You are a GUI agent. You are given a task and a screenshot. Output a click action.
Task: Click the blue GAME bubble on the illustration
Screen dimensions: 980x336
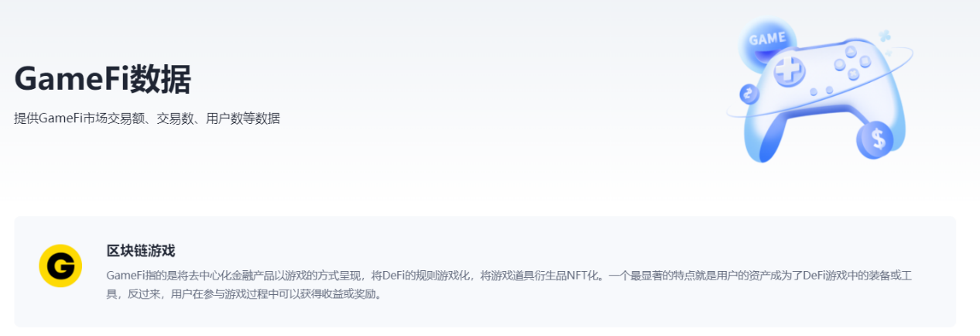tap(766, 40)
